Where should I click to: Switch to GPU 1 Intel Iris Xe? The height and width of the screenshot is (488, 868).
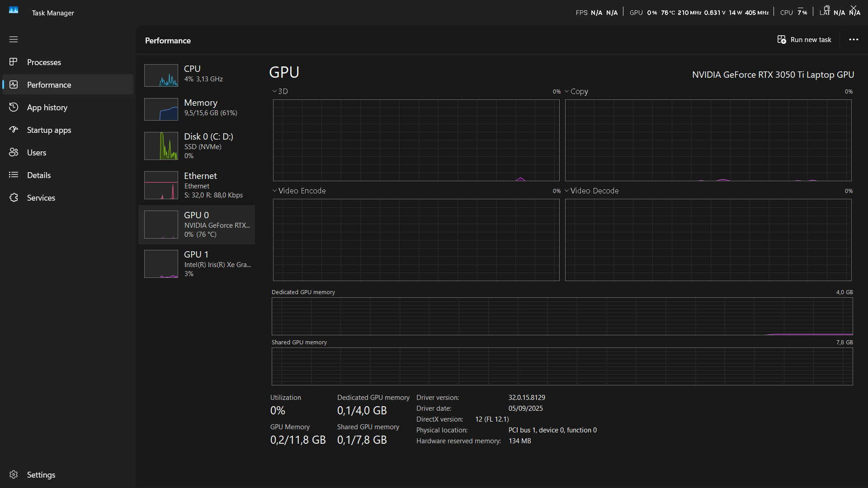click(197, 263)
